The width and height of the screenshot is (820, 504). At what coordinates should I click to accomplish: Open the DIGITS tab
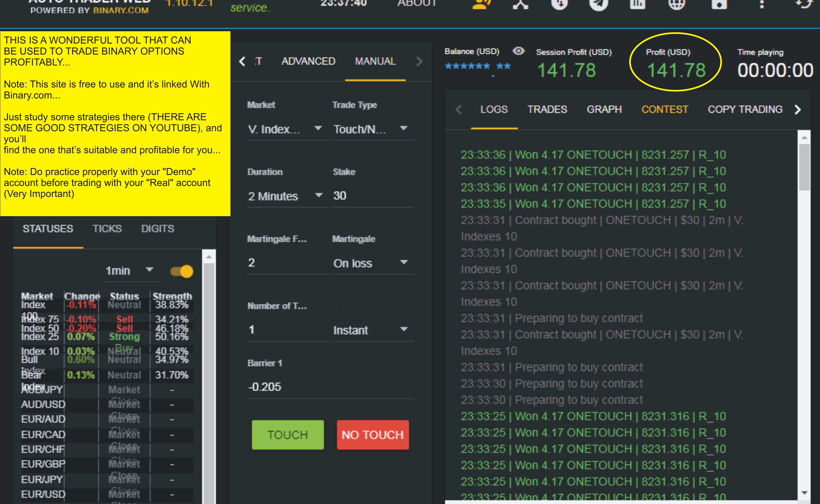point(157,229)
